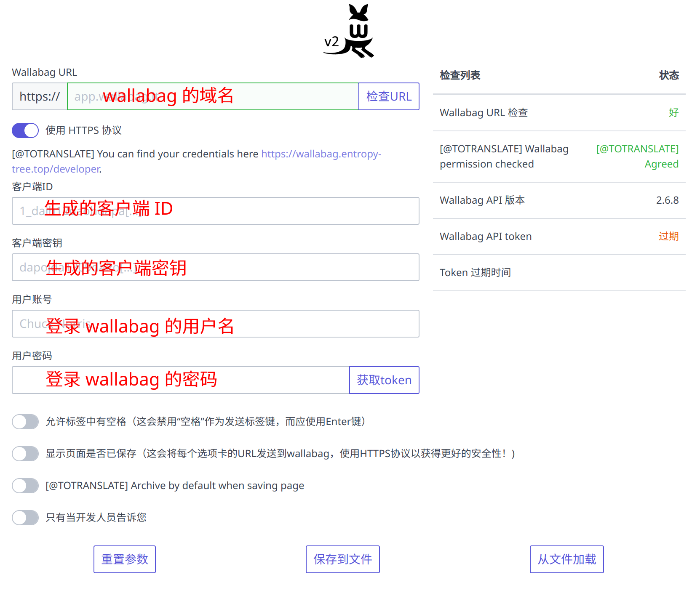Toggle Archive by default when saving page
The height and width of the screenshot is (601, 700).
pos(25,486)
